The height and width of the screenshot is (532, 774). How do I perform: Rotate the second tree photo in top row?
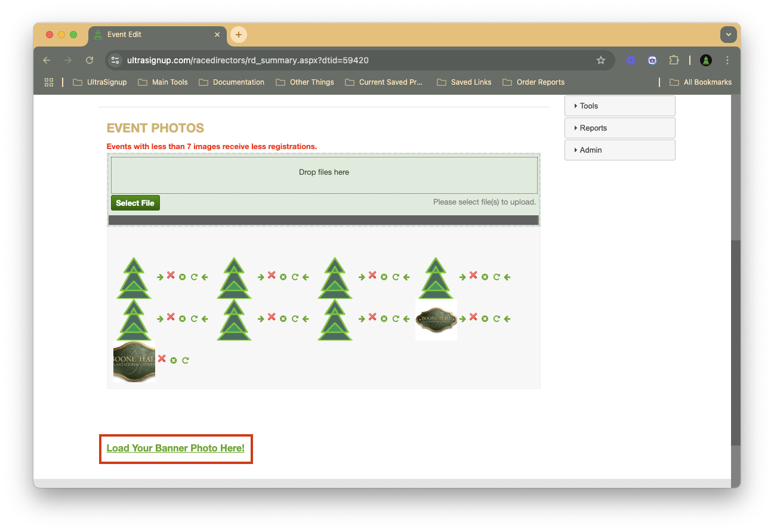click(295, 277)
